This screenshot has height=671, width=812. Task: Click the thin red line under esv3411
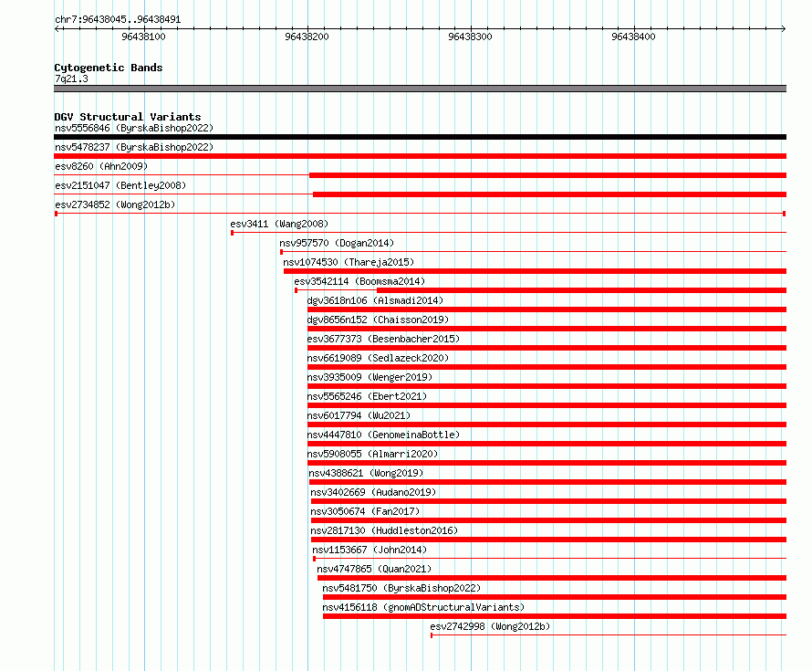click(x=508, y=233)
